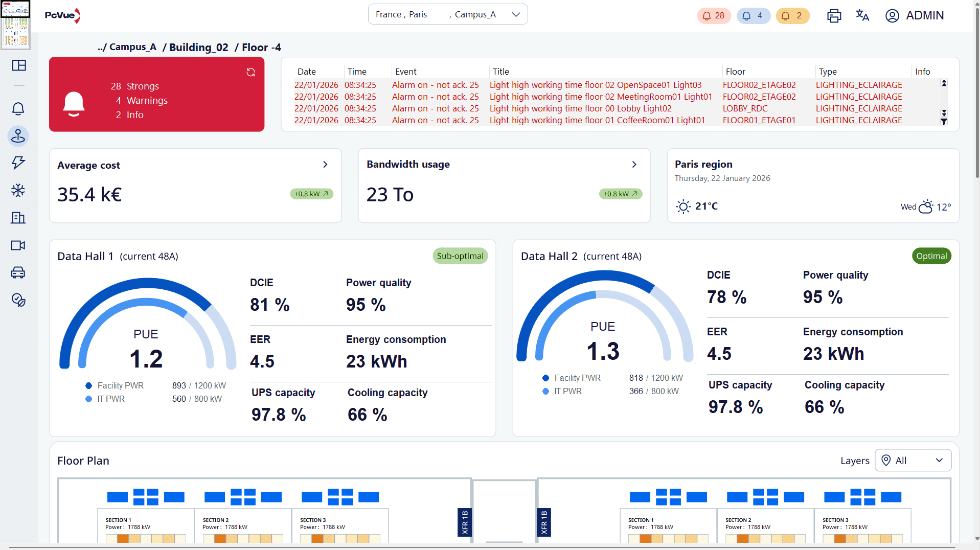
Task: Expand the Bandwidth usage chevron
Action: pyautogui.click(x=634, y=165)
